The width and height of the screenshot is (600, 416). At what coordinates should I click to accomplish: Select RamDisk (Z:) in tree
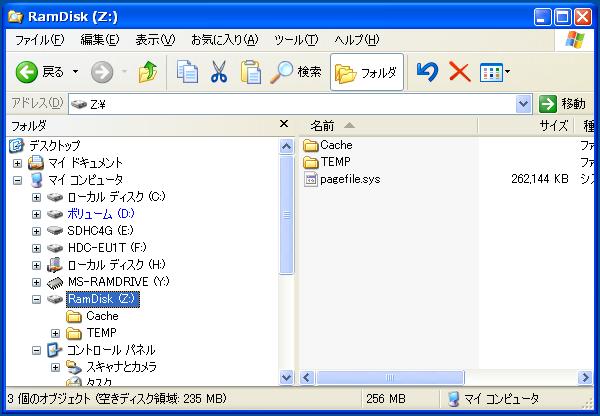pos(103,299)
